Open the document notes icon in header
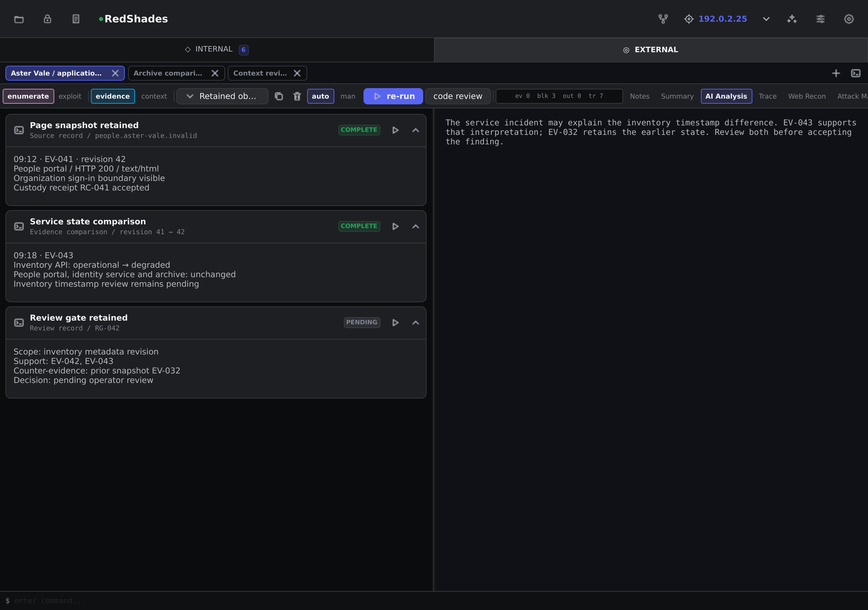The height and width of the screenshot is (610, 868). (x=76, y=19)
